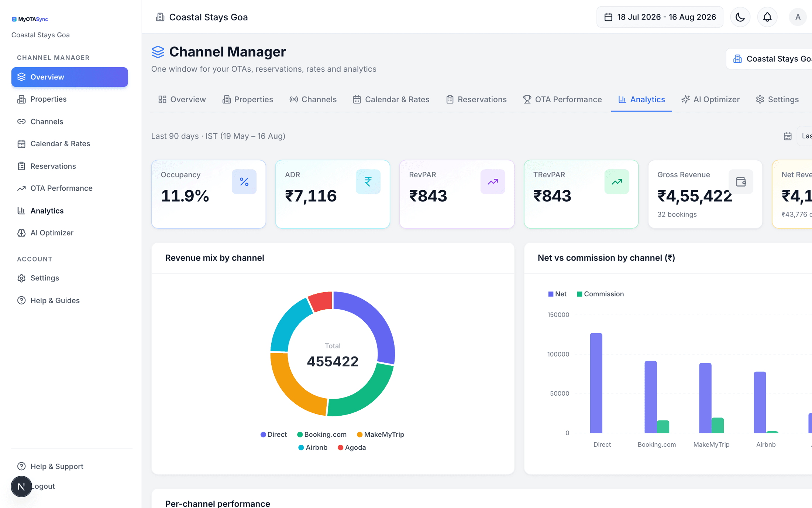
Task: Switch to the Reservations tab
Action: tap(476, 99)
